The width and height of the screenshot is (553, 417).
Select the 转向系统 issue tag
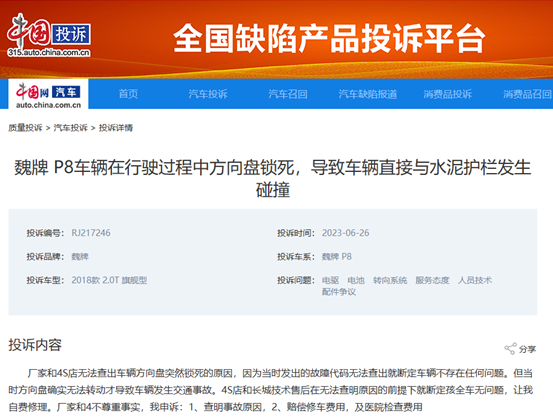[x=390, y=280]
